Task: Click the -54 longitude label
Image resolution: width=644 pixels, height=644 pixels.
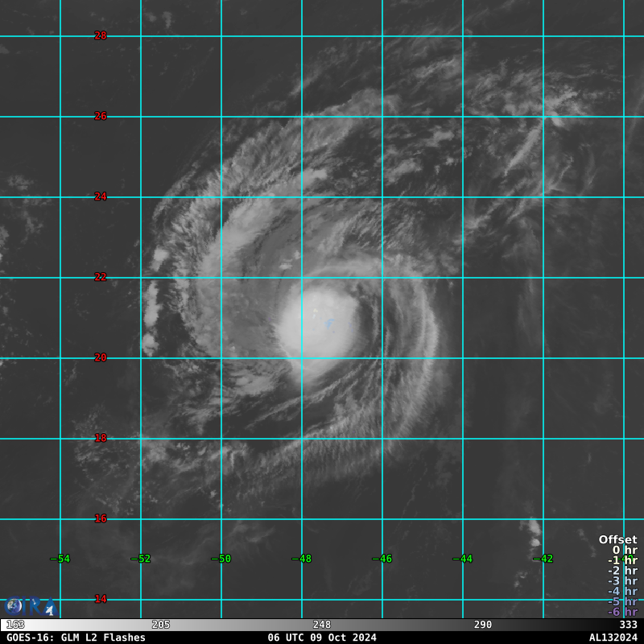Action: click(60, 559)
